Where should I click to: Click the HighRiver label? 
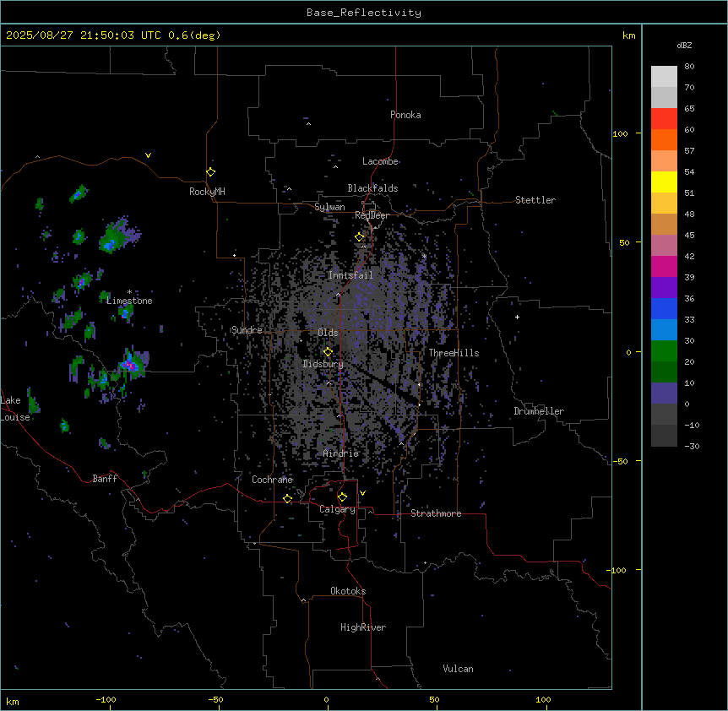(363, 627)
